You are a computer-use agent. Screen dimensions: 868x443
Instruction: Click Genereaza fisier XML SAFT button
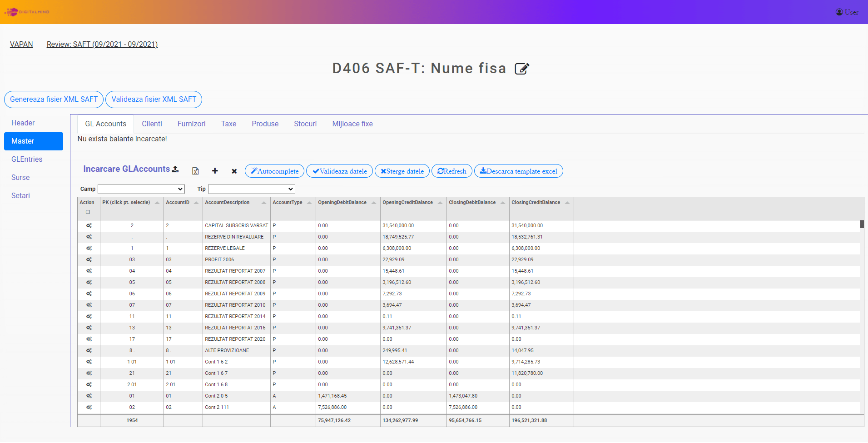(54, 100)
